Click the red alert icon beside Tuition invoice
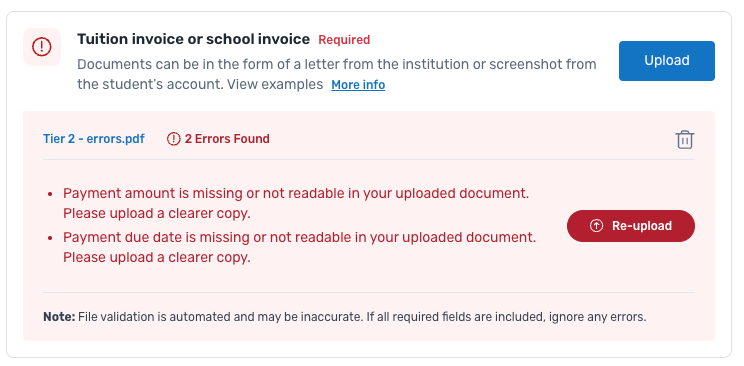 pos(42,47)
